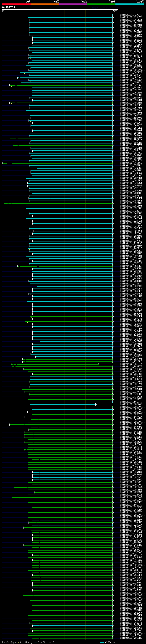Select the UniRef100_B9RVW7 entry
The width and height of the screenshot is (146, 644).
(x=131, y=138)
